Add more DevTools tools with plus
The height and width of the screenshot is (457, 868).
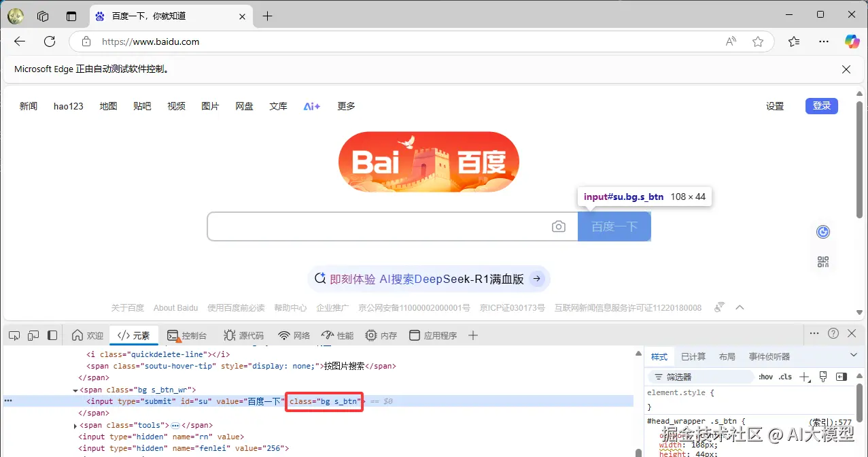coord(473,335)
